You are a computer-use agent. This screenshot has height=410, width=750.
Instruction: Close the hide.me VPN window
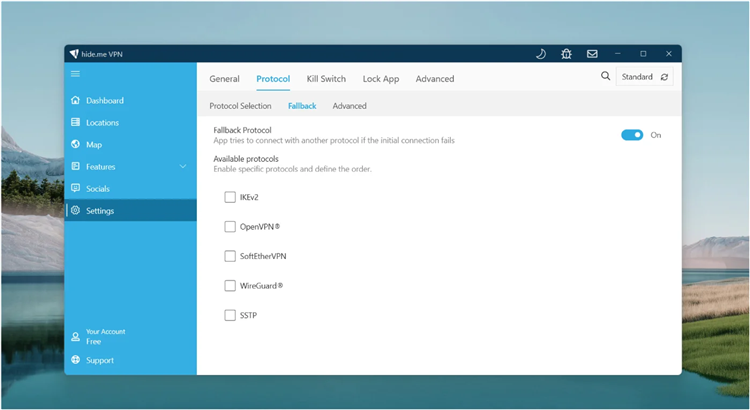point(669,54)
